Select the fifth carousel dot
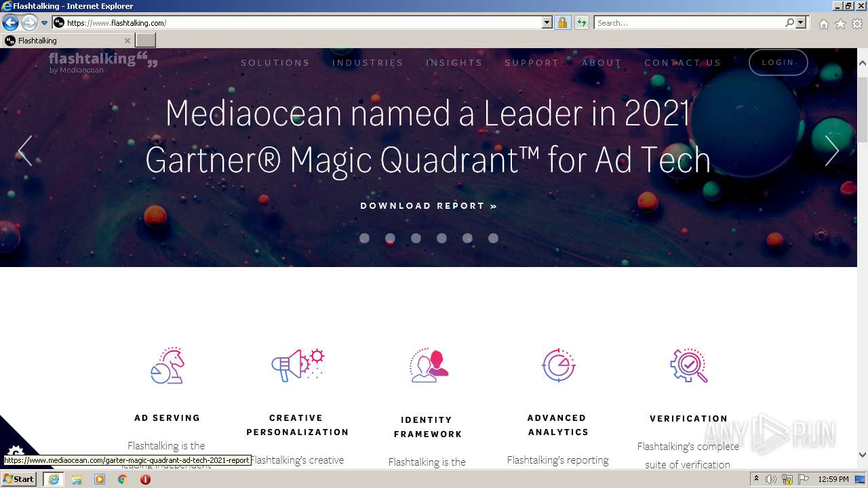Viewport: 868px width, 488px height. click(x=467, y=238)
